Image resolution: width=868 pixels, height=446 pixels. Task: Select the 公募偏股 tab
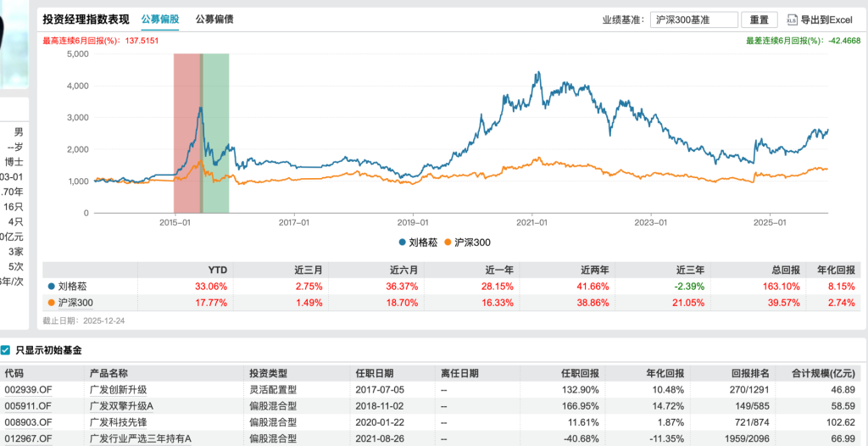tap(160, 19)
